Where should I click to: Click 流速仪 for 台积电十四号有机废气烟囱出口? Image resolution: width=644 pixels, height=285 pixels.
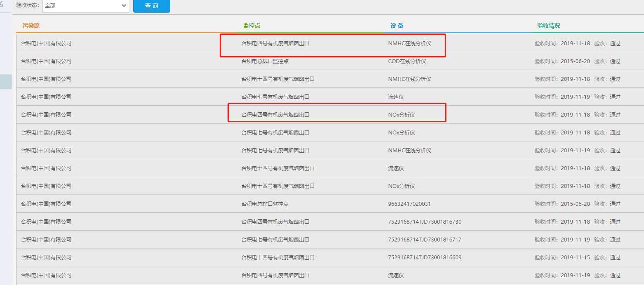[x=396, y=168]
